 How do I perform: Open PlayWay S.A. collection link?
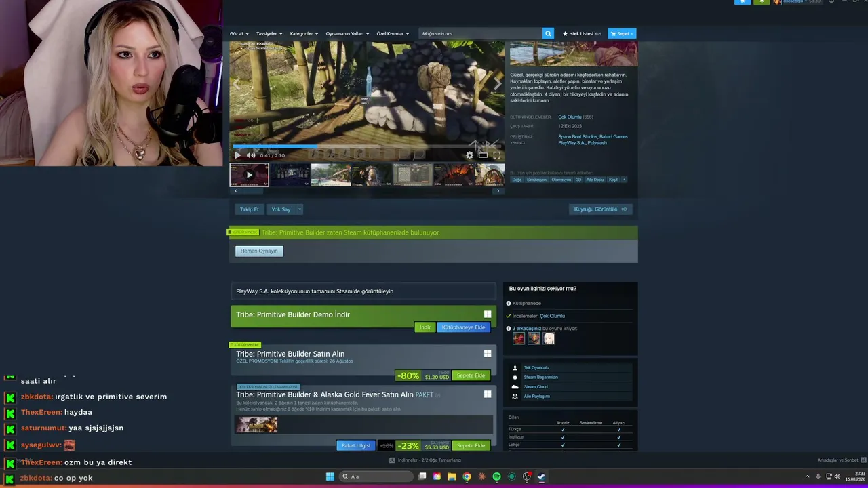pyautogui.click(x=363, y=291)
